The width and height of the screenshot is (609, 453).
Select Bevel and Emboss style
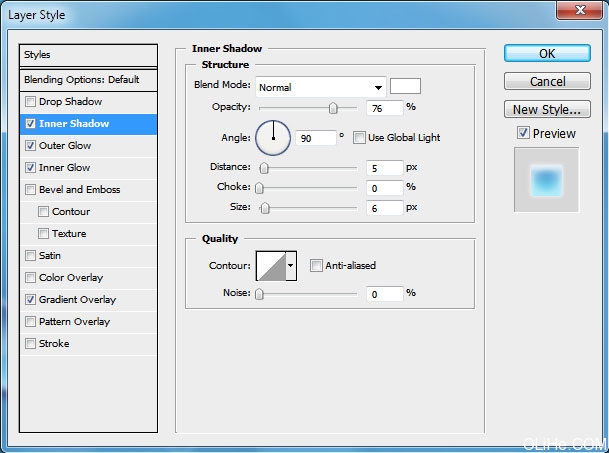coord(79,190)
